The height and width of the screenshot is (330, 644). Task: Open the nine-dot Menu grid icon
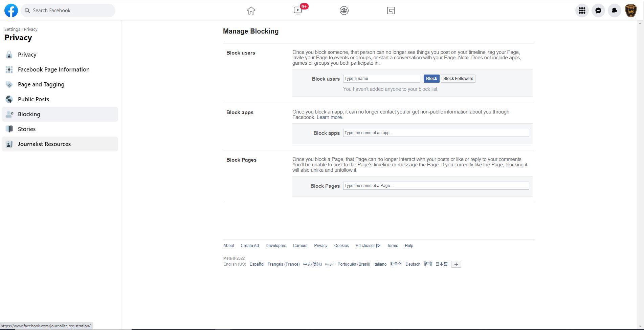pos(582,11)
